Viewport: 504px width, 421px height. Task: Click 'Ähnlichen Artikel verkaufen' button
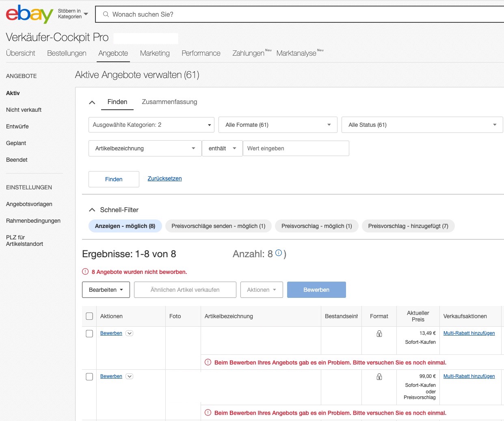pos(185,290)
